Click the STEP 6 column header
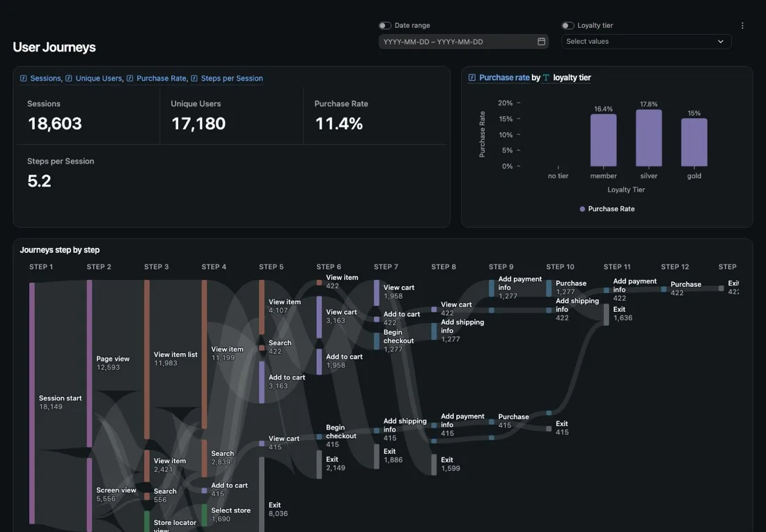Screen dimensions: 766x532 [329, 267]
